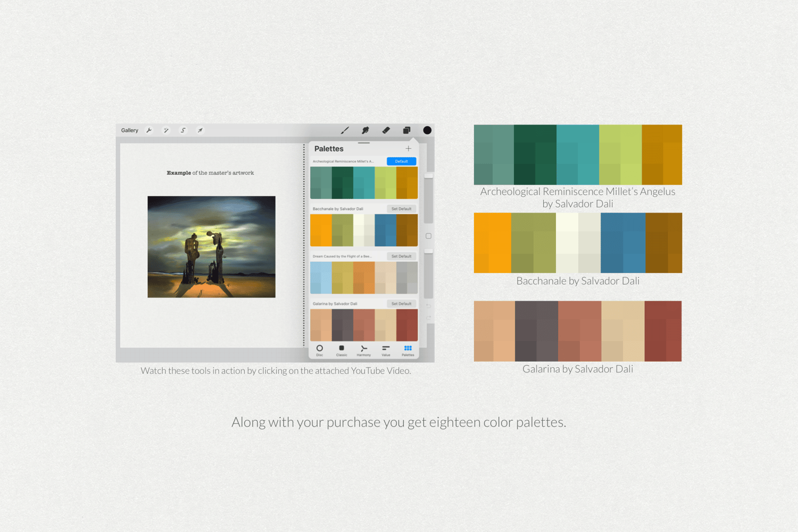This screenshot has width=798, height=532.
Task: Set Dream Caused by the Flight palette default
Action: click(402, 256)
